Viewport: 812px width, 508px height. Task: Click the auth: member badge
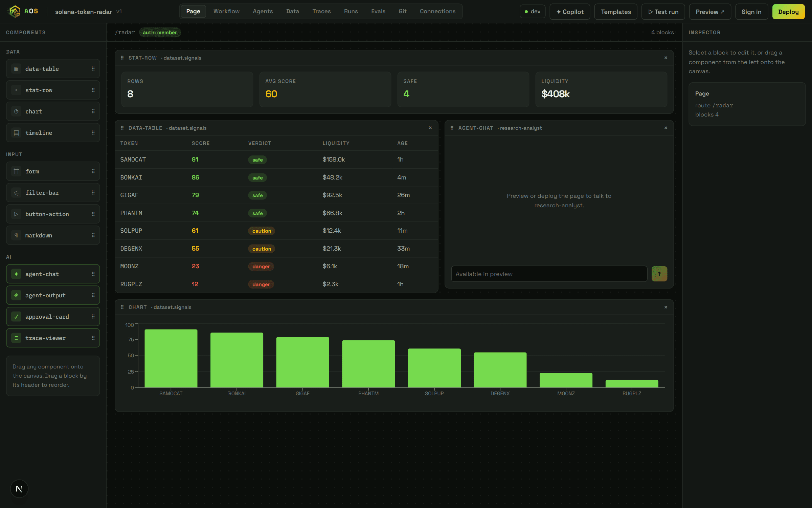pos(160,33)
